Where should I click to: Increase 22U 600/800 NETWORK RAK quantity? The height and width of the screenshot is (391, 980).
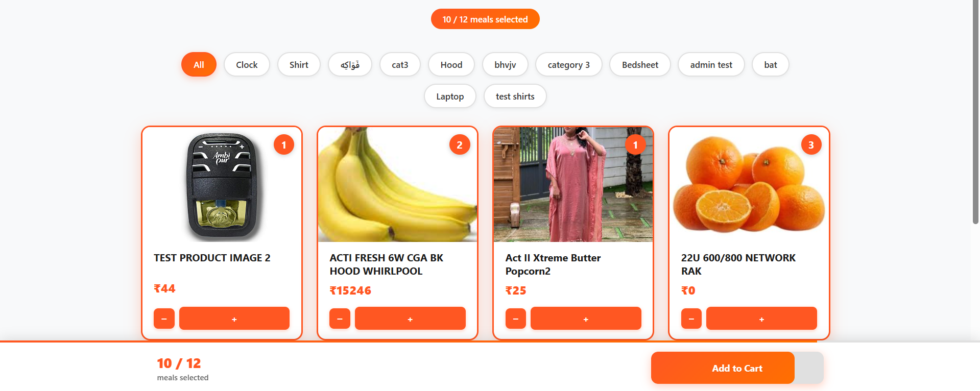click(761, 319)
